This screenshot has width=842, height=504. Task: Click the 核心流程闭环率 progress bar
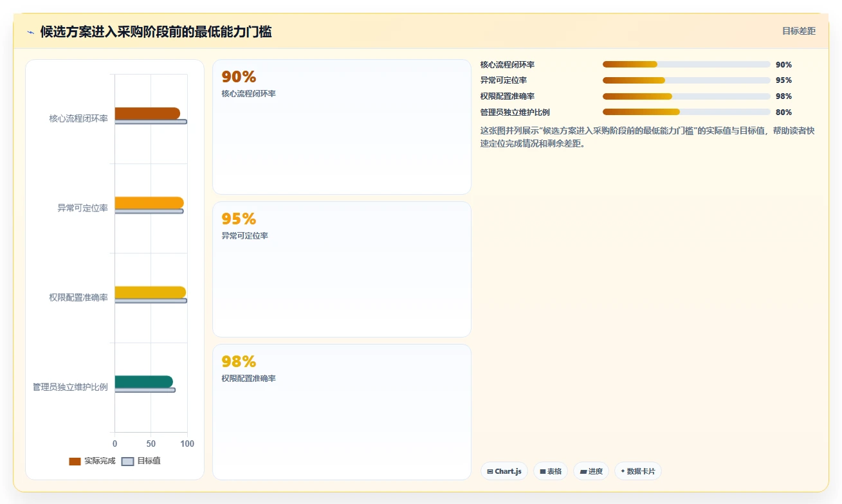coord(686,64)
